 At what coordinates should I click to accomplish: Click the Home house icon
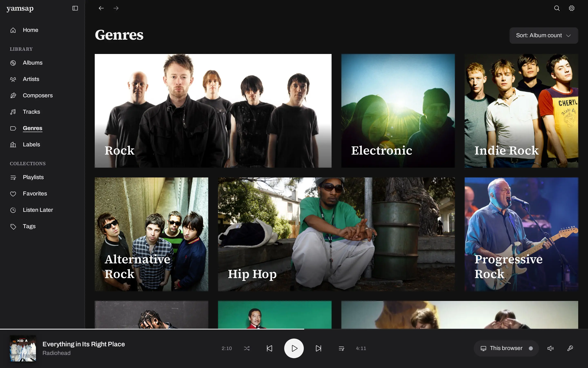pos(13,30)
